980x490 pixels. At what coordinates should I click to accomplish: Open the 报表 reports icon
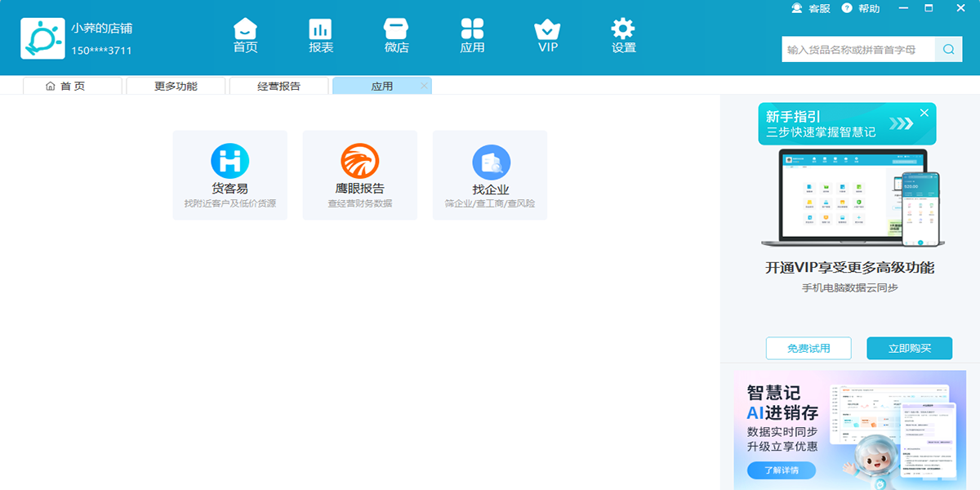point(319,33)
